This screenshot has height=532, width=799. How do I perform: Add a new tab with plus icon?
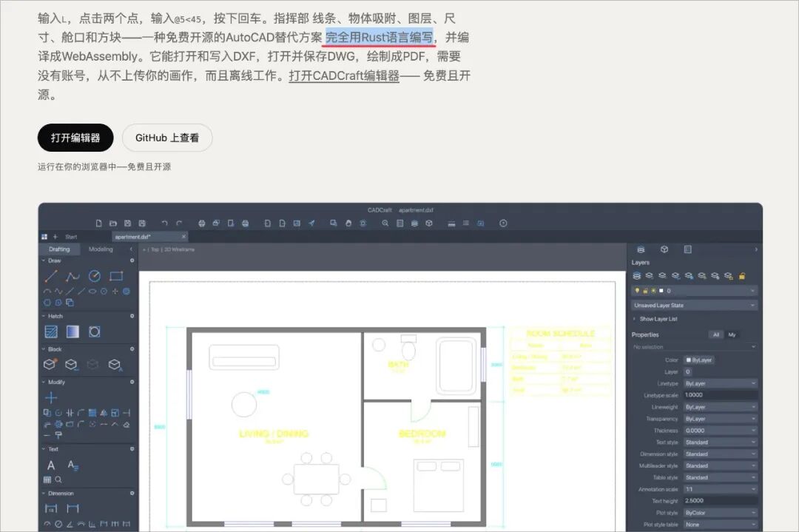click(55, 237)
